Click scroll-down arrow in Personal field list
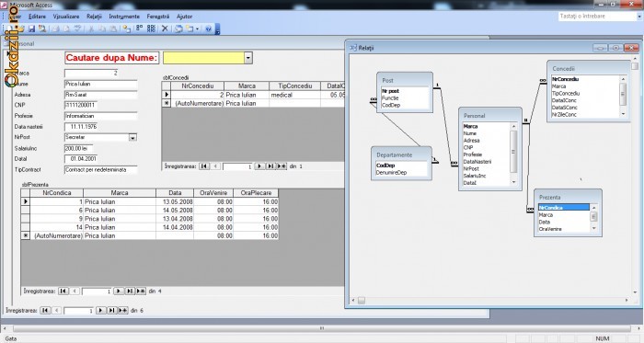 513,182
